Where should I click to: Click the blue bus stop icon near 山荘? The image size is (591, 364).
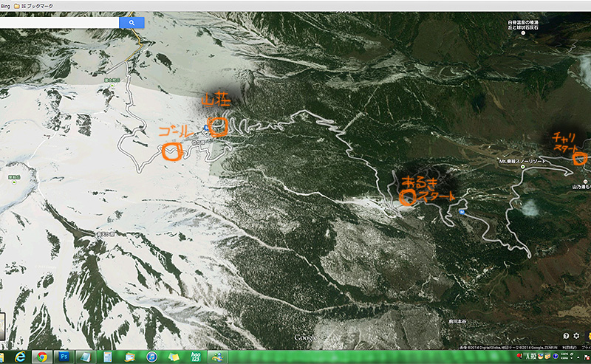coord(206,128)
